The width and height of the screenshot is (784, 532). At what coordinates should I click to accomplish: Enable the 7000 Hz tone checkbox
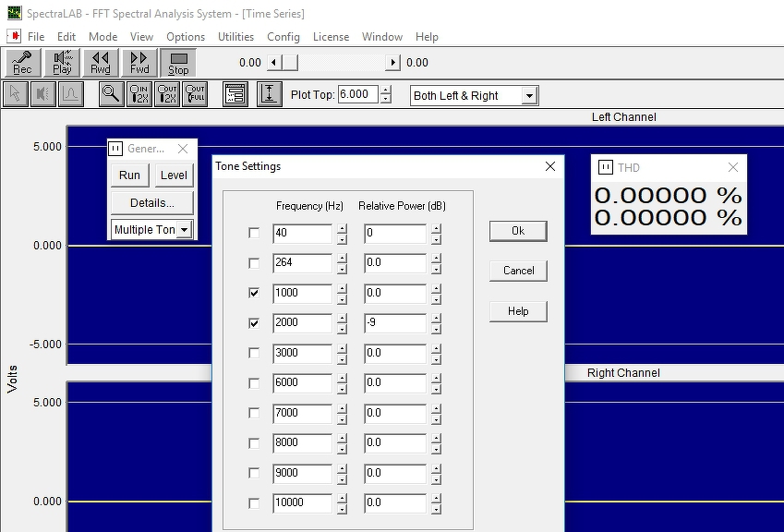[x=254, y=413]
